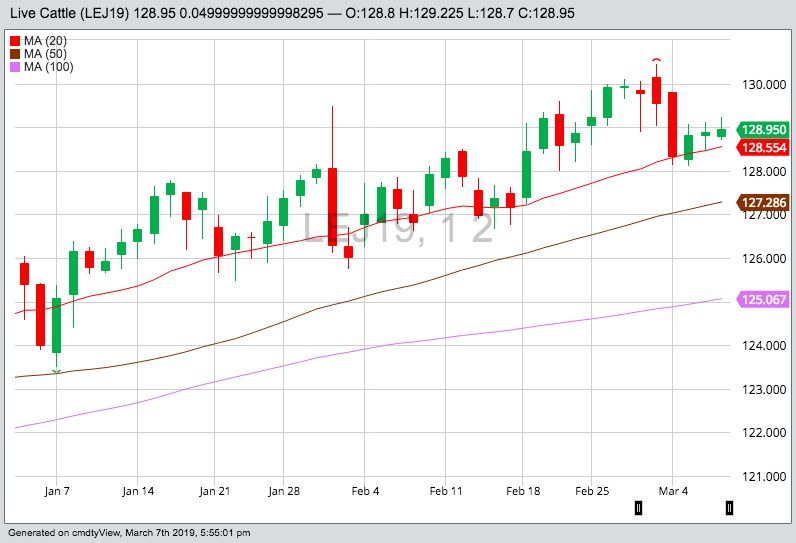Image resolution: width=796 pixels, height=543 pixels.
Task: Click the red 128.554 MA price tag
Action: click(x=763, y=148)
